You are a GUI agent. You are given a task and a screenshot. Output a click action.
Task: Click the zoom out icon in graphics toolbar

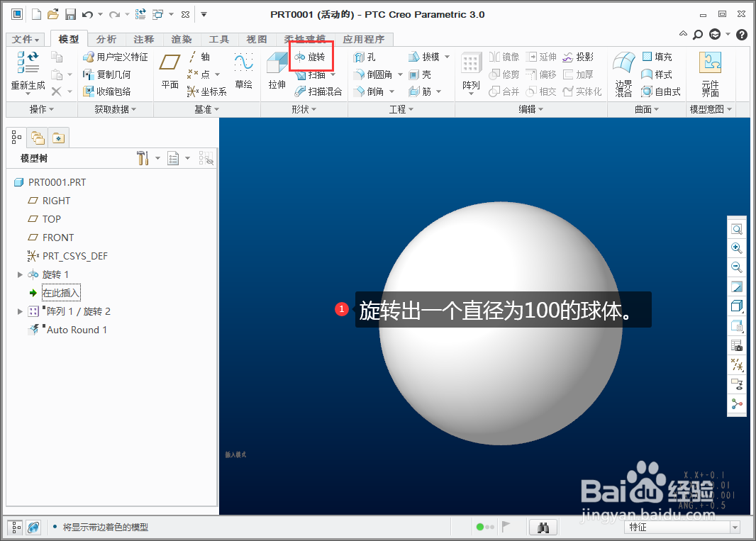coord(736,267)
